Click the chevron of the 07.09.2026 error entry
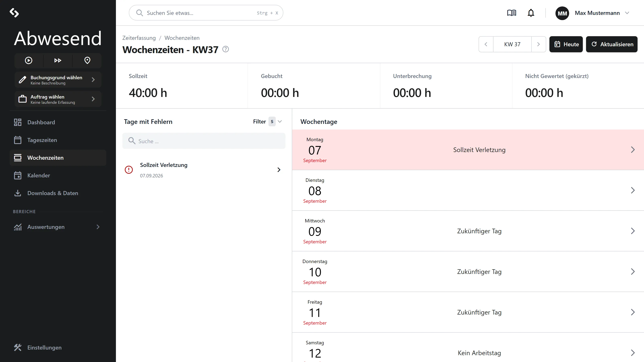 click(x=279, y=170)
